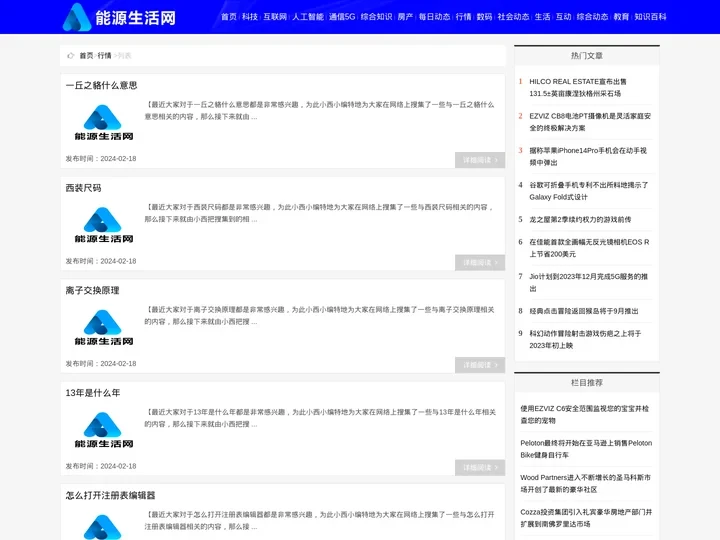Open the 通信5G navigation item
The image size is (720, 540).
pos(342,17)
